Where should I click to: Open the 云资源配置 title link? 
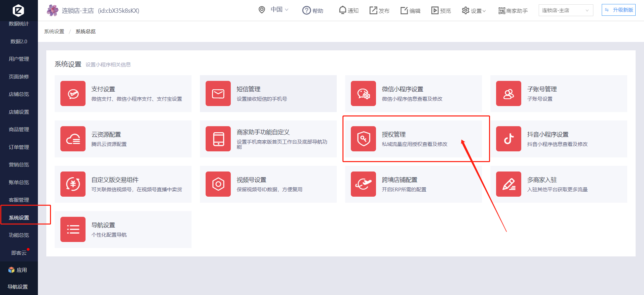point(106,134)
